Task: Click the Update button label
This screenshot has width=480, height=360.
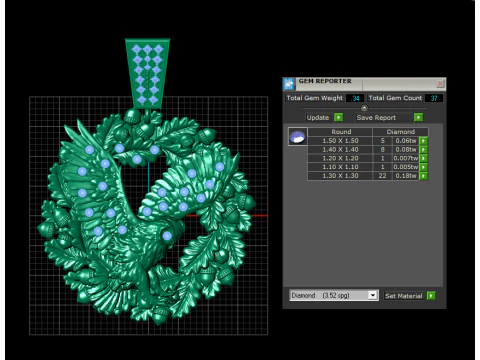Action: [x=318, y=117]
